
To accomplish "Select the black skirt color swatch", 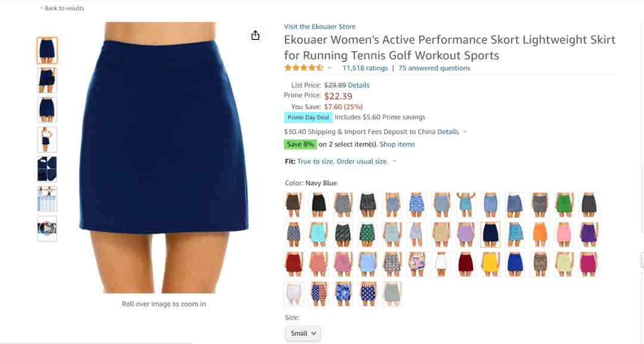I will tap(318, 204).
